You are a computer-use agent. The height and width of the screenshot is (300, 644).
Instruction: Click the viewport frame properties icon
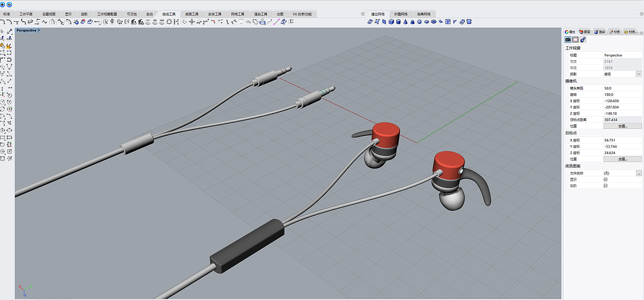pos(575,39)
